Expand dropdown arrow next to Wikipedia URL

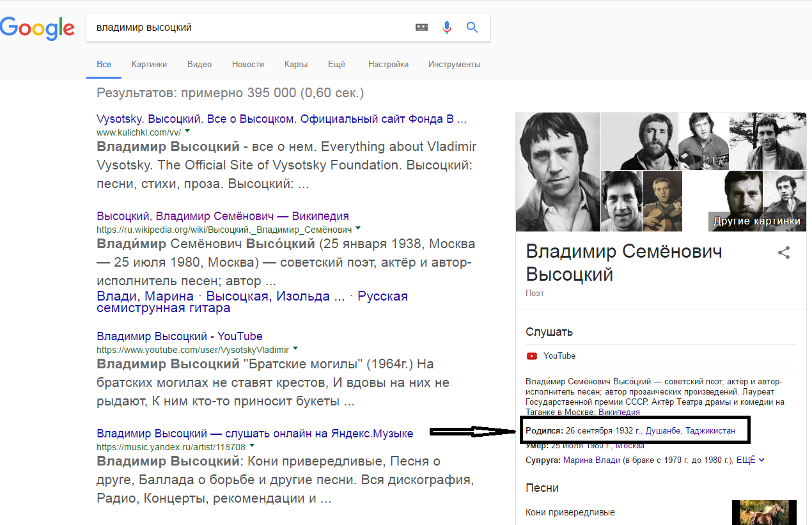357,228
